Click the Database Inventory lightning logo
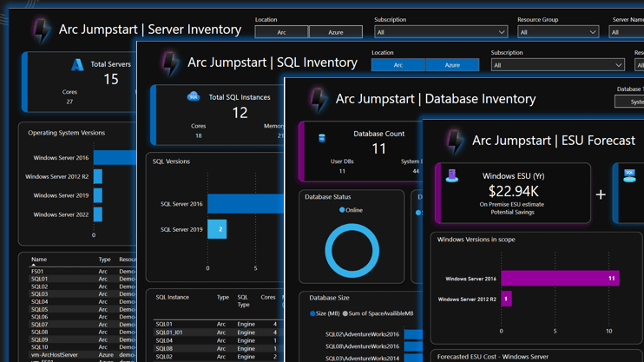The width and height of the screenshot is (644, 362). point(319,99)
